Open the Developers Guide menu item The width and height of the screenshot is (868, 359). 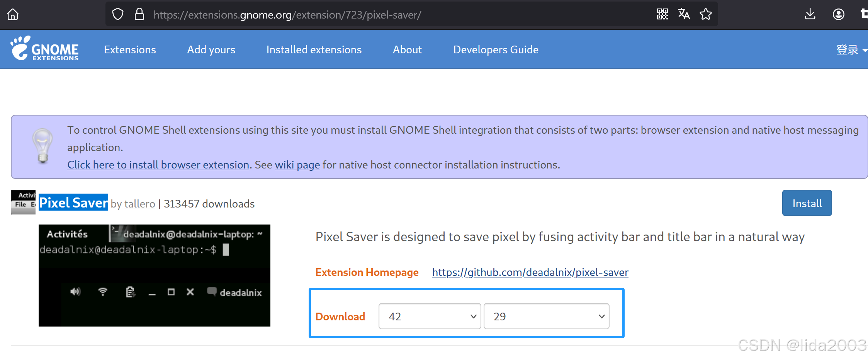pyautogui.click(x=496, y=50)
